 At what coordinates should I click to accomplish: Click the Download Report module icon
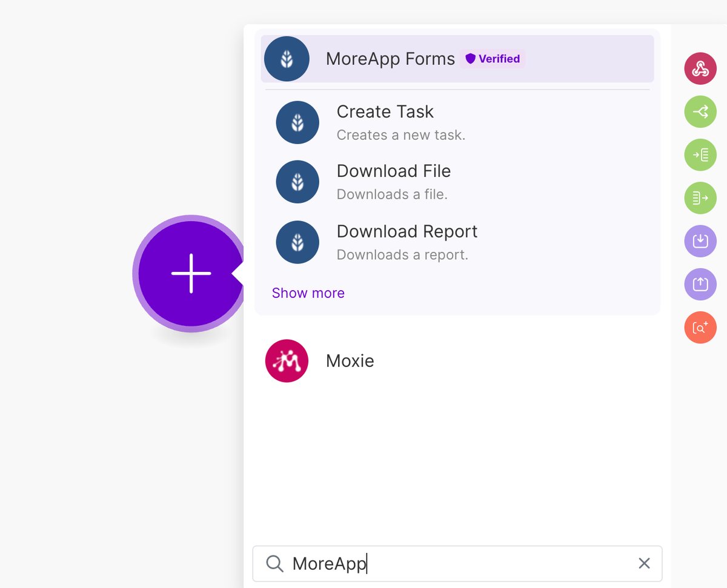tap(297, 242)
